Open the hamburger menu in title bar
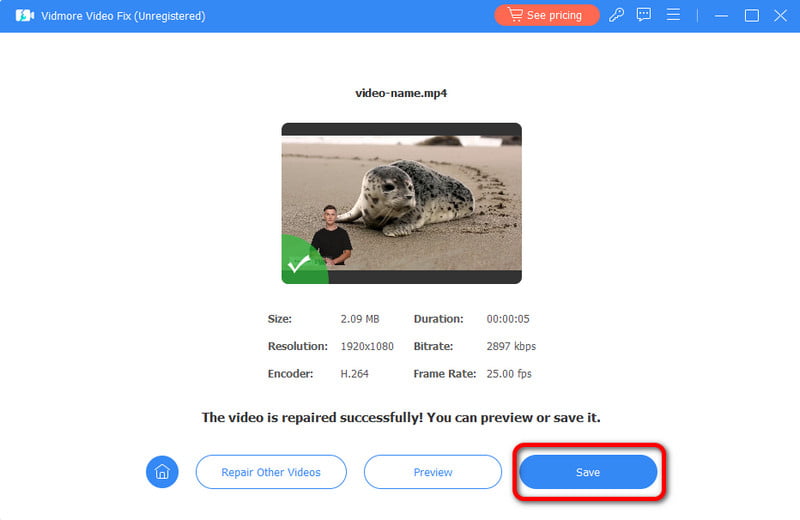 673,15
